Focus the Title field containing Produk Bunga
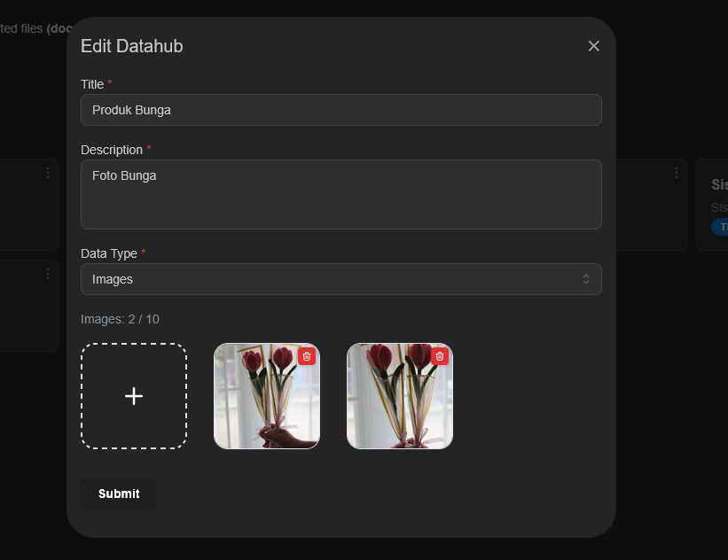728x560 pixels. [x=341, y=110]
